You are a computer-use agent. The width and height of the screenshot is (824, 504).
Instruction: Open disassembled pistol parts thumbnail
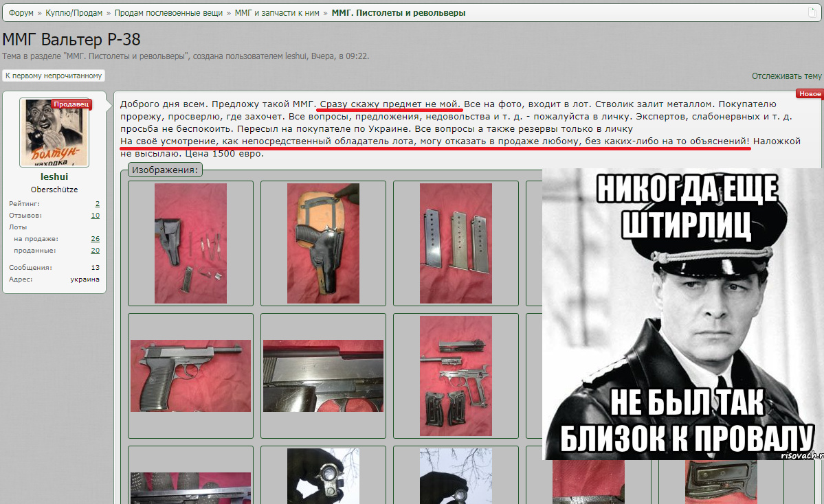(456, 376)
